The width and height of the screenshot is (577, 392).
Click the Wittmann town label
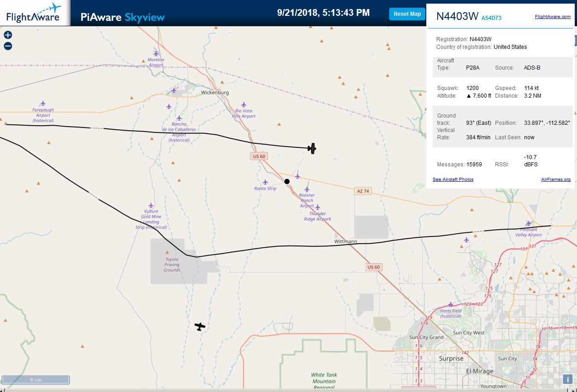tap(346, 241)
